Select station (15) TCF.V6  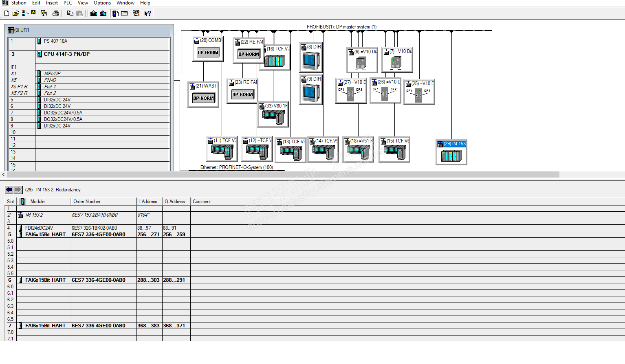(394, 150)
